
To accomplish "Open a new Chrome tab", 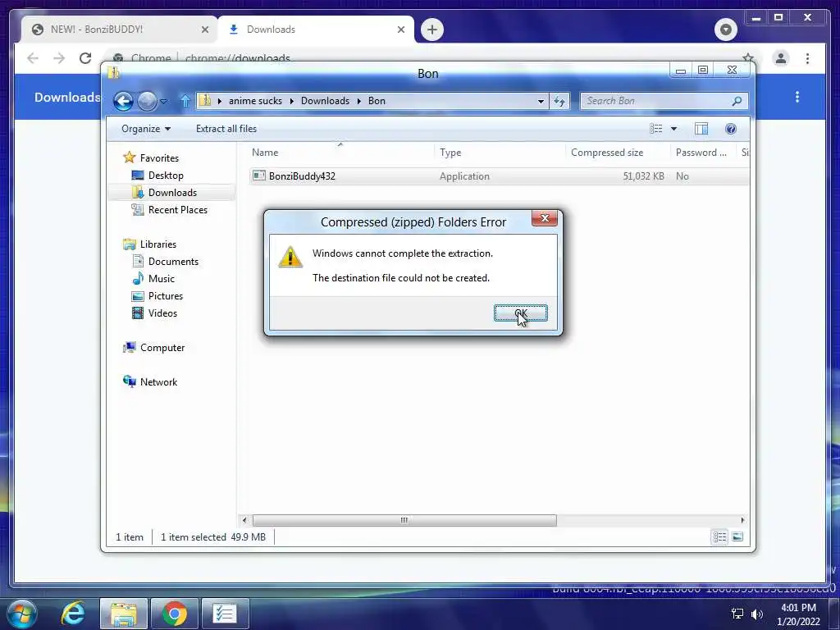I will pos(431,30).
